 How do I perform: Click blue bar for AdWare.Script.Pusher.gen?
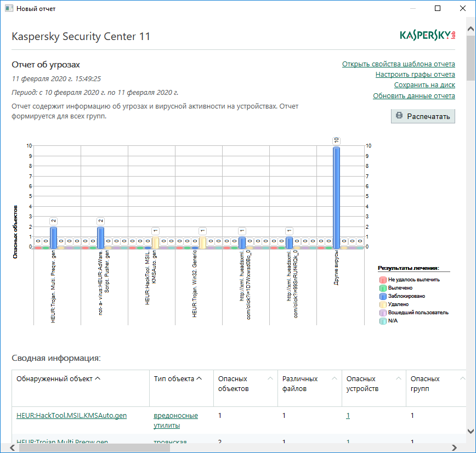click(100, 237)
